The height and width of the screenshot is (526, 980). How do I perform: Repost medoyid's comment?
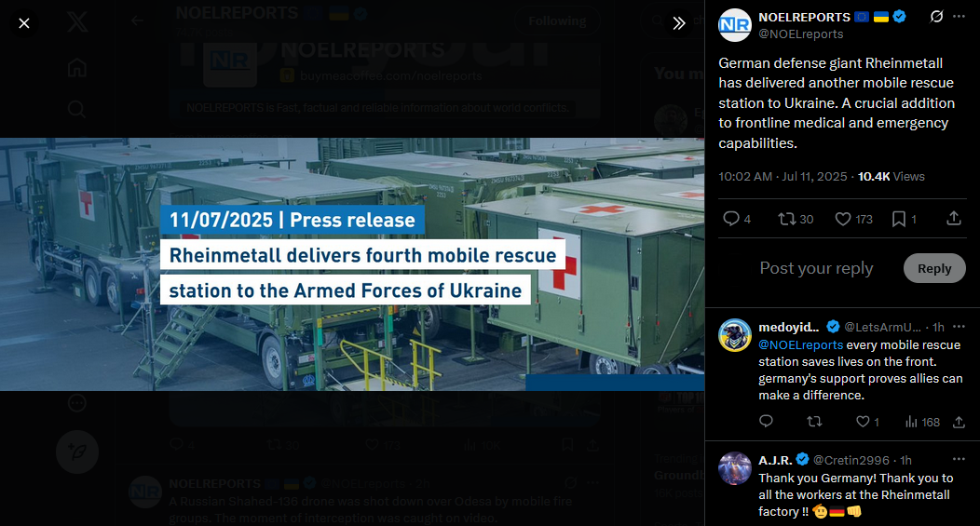click(814, 422)
